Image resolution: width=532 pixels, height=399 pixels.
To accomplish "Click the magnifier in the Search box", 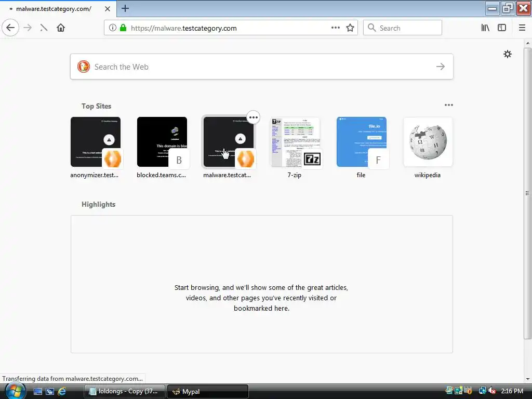I will click(x=372, y=28).
